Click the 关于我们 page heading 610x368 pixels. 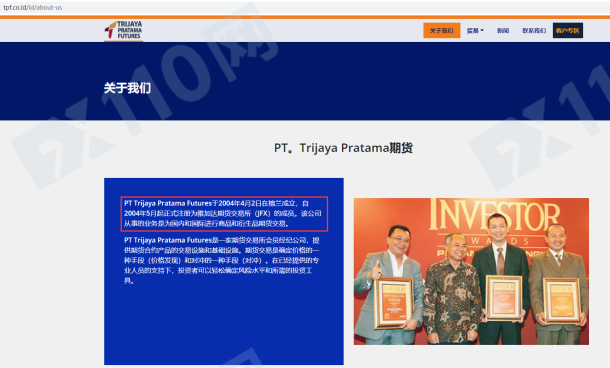[127, 88]
